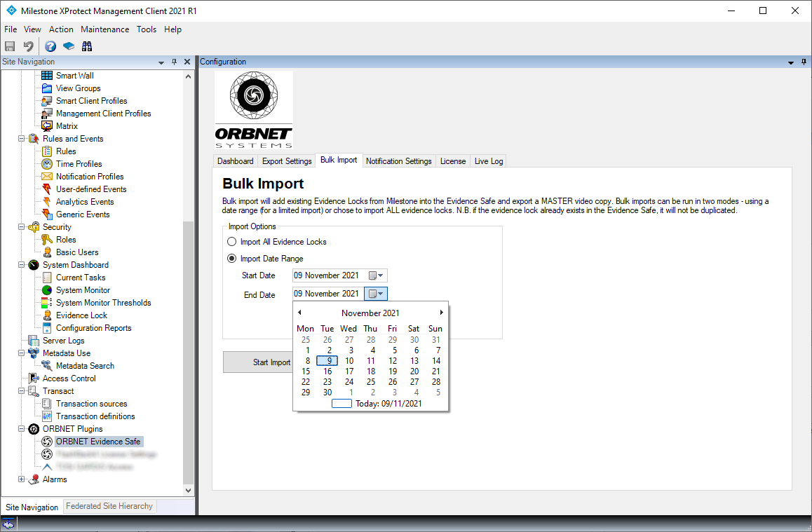Click the Generic Events icon
Image resolution: width=812 pixels, height=532 pixels.
pyautogui.click(x=47, y=214)
